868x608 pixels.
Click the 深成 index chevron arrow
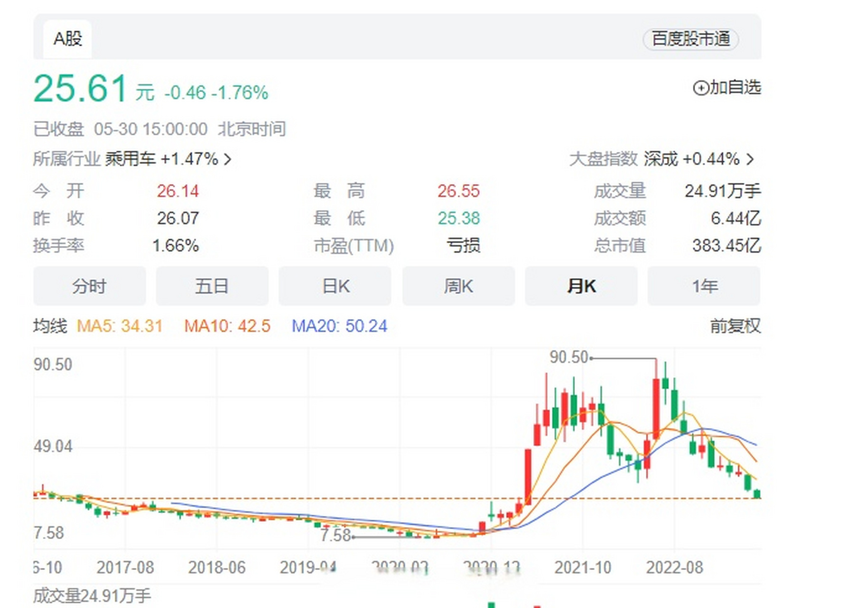750,160
